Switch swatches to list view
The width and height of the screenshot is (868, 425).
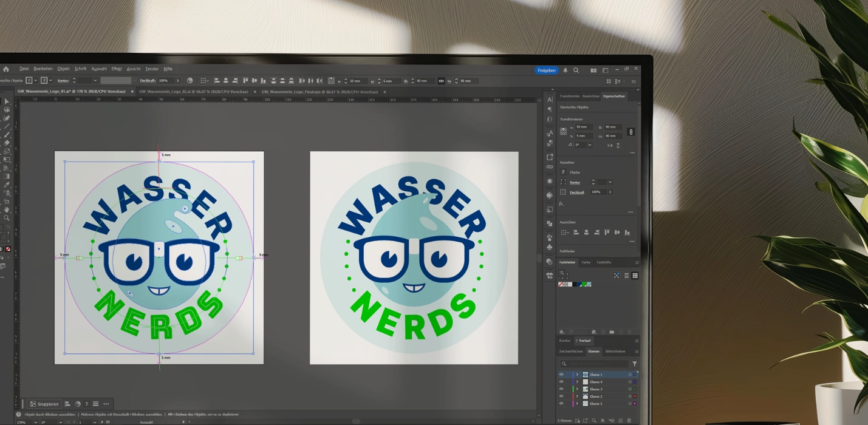click(626, 276)
